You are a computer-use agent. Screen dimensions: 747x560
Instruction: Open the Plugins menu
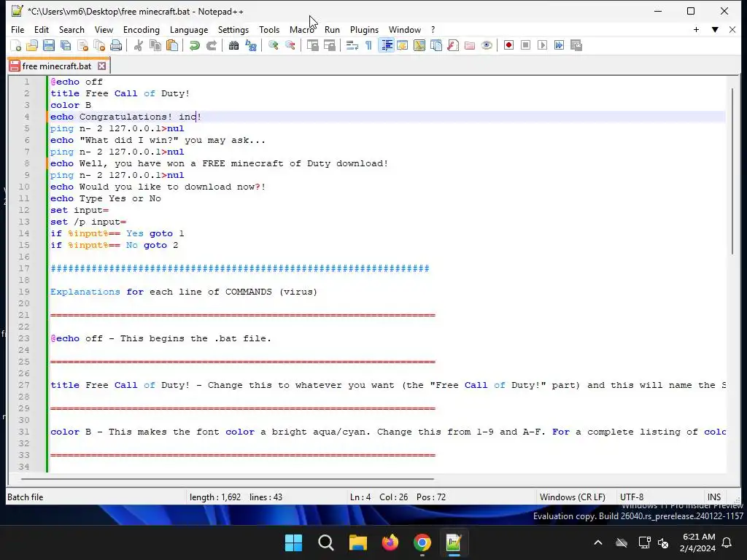[x=364, y=29]
